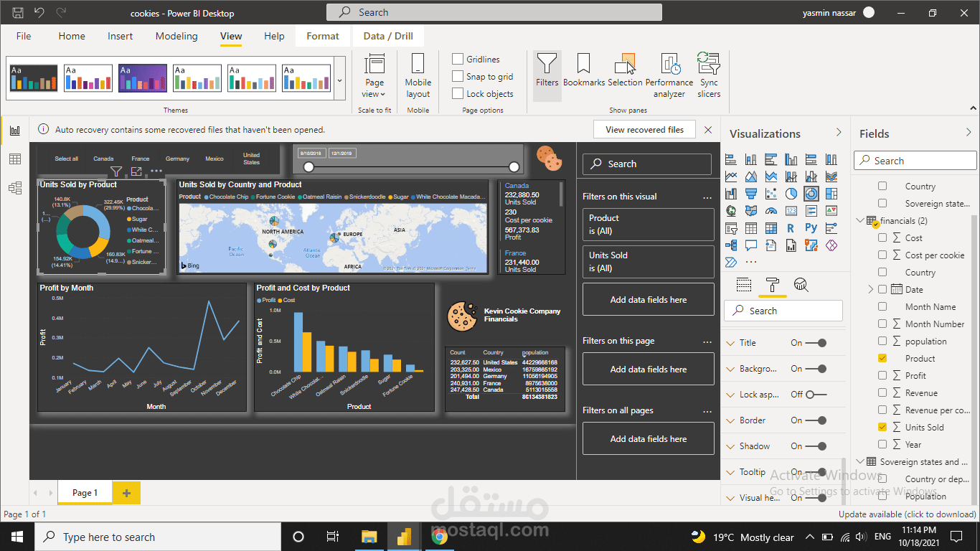The height and width of the screenshot is (551, 980).
Task: Open more options on the donut visual header
Action: point(156,171)
